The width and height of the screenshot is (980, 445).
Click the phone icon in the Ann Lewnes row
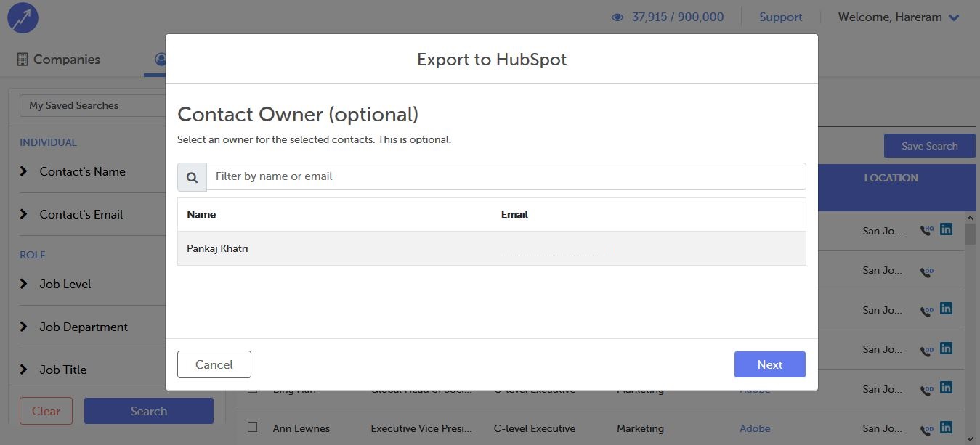pyautogui.click(x=926, y=430)
